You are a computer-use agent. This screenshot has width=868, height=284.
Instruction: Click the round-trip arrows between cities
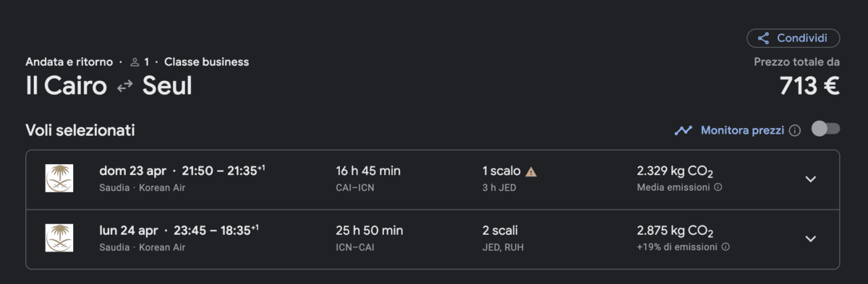[124, 86]
